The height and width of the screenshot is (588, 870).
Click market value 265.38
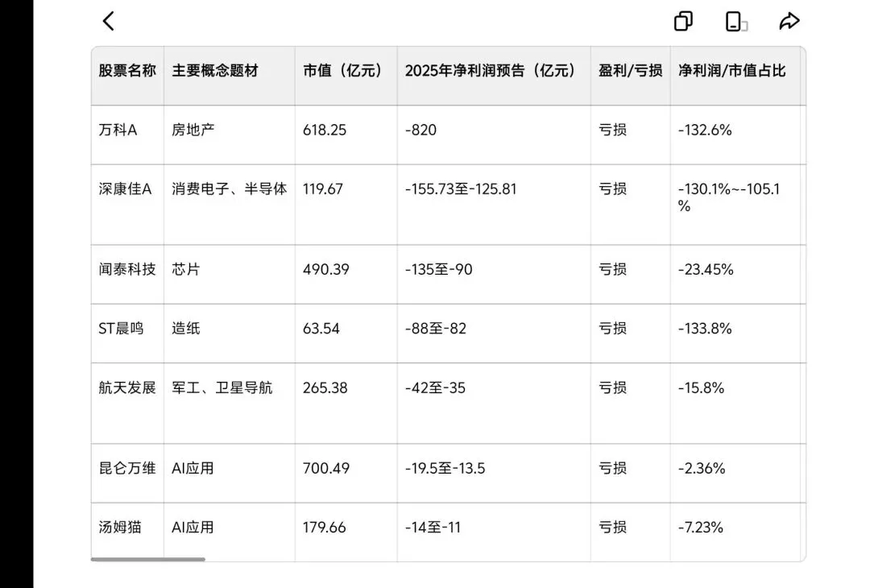(x=325, y=387)
